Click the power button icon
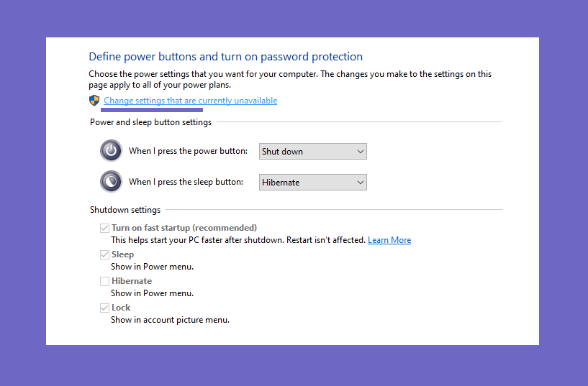Viewport: 588px width, 386px height. (x=111, y=150)
